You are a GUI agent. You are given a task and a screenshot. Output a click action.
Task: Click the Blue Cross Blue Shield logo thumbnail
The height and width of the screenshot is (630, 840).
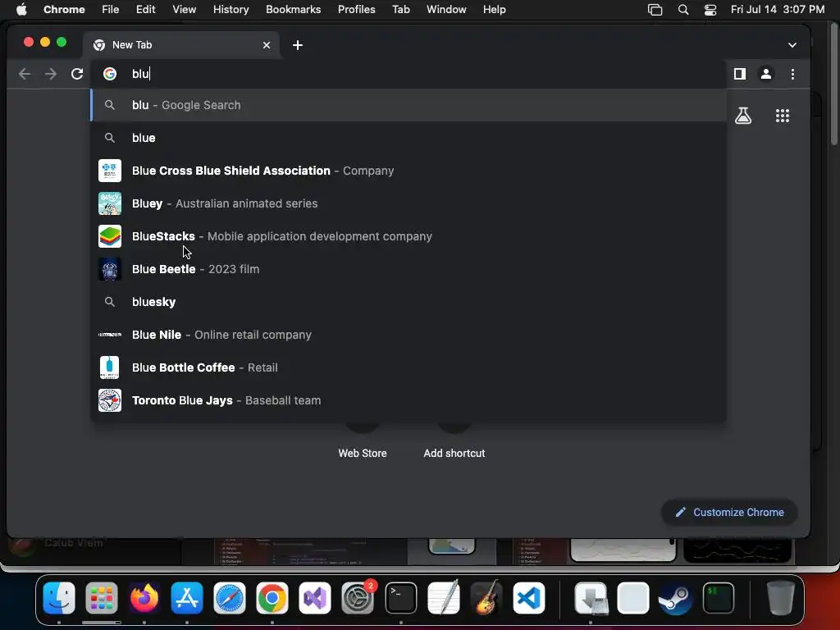pyautogui.click(x=110, y=171)
